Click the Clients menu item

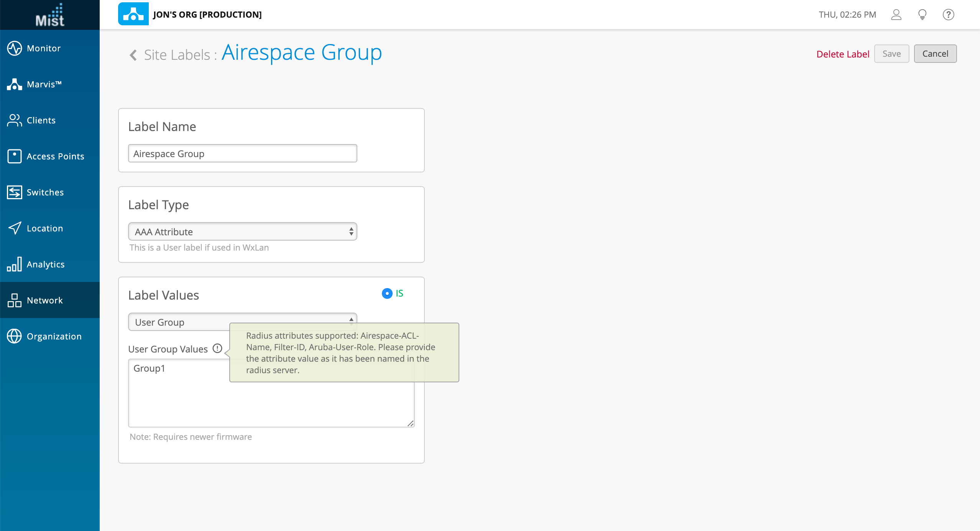coord(41,120)
